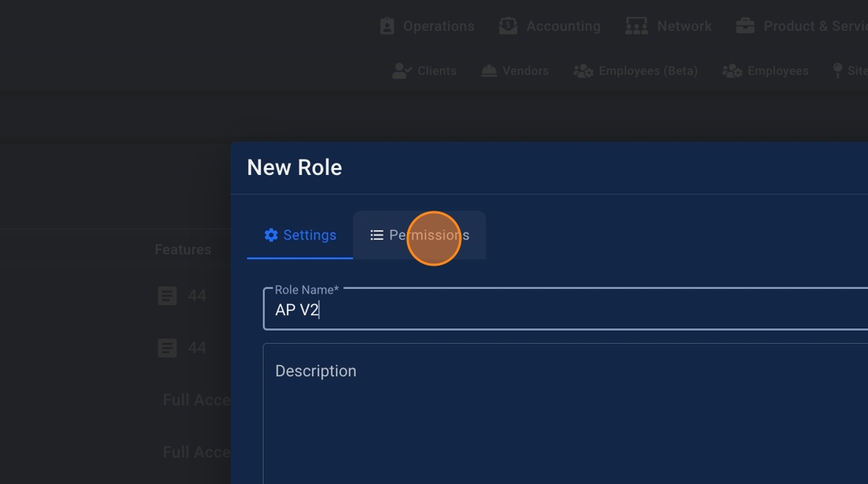Click the Product & Services briefcase icon
The image size is (868, 484).
click(x=746, y=26)
